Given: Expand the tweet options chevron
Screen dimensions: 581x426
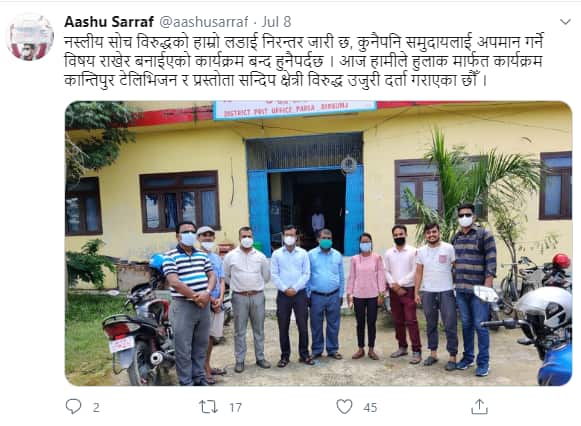Looking at the screenshot, I should point(565,22).
